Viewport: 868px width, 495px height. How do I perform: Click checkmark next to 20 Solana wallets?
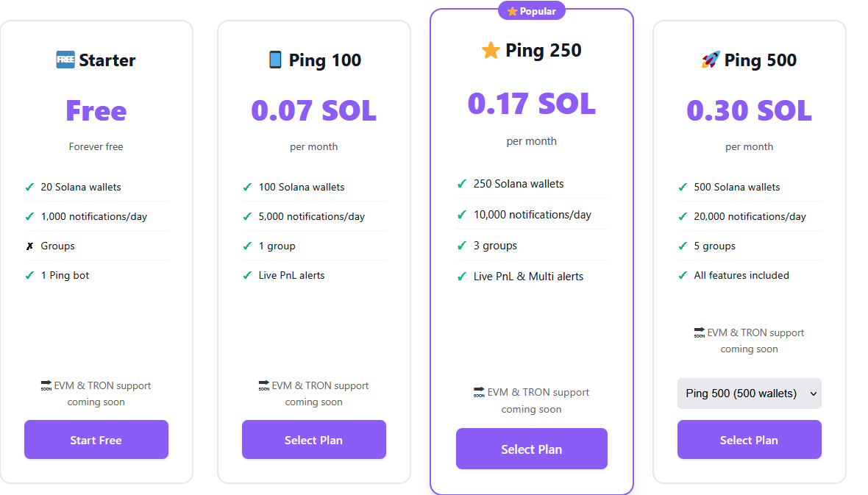click(29, 187)
